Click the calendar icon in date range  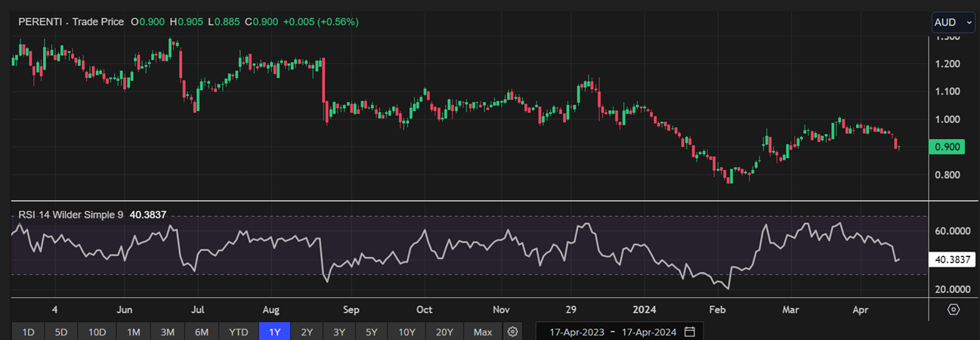(x=689, y=332)
